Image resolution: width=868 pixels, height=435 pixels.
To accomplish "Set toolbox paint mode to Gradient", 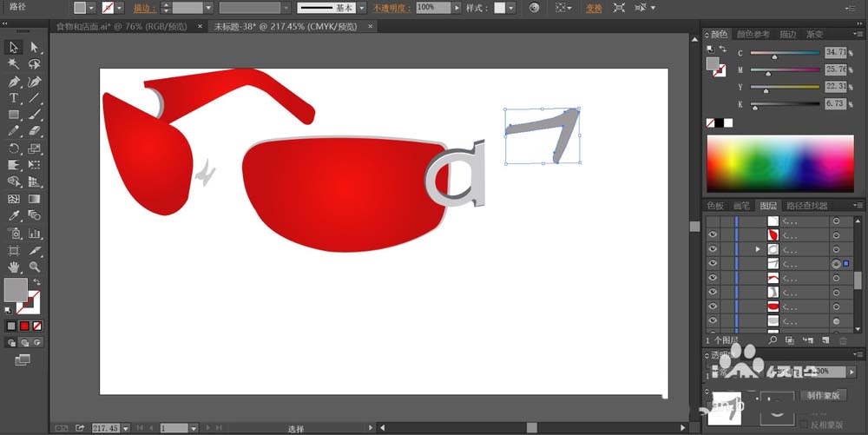I will (x=24, y=326).
